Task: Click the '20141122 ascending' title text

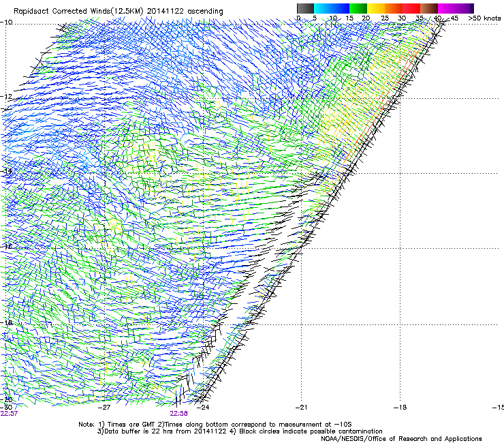Action: click(185, 12)
